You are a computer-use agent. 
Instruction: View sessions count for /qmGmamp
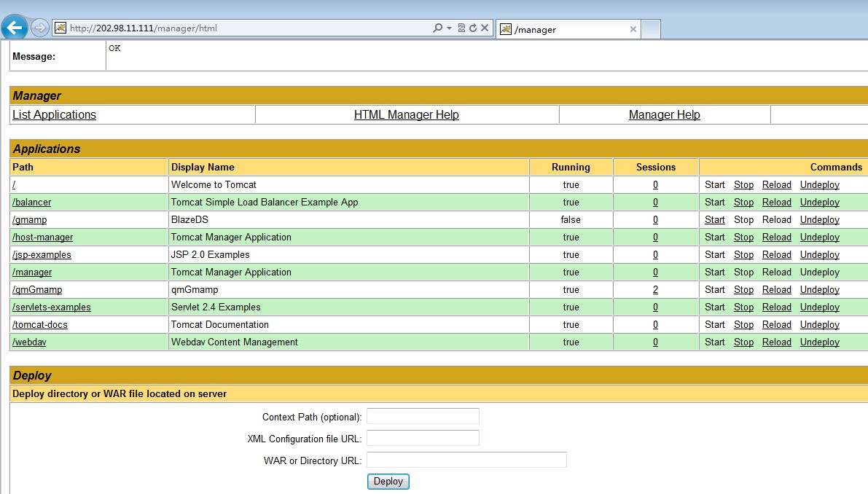655,290
